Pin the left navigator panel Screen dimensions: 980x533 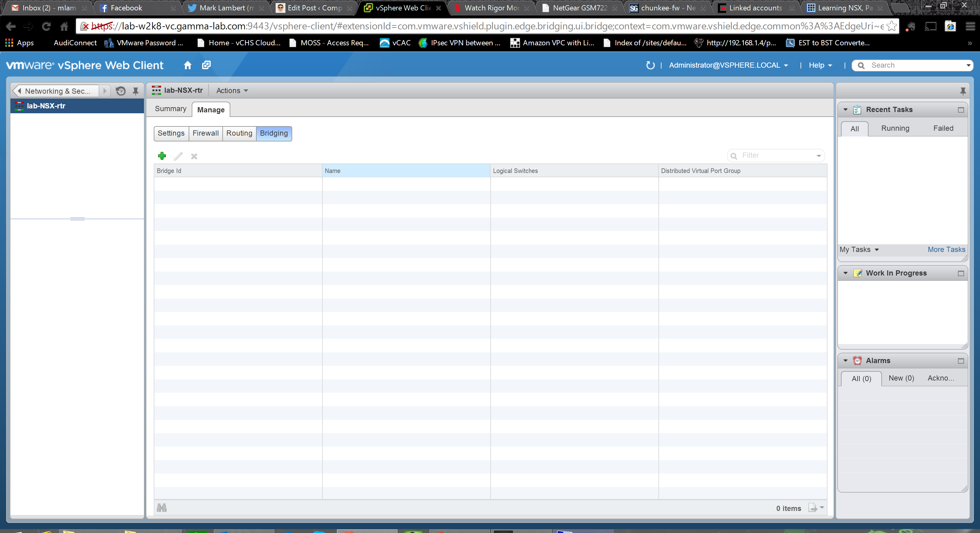click(x=135, y=91)
